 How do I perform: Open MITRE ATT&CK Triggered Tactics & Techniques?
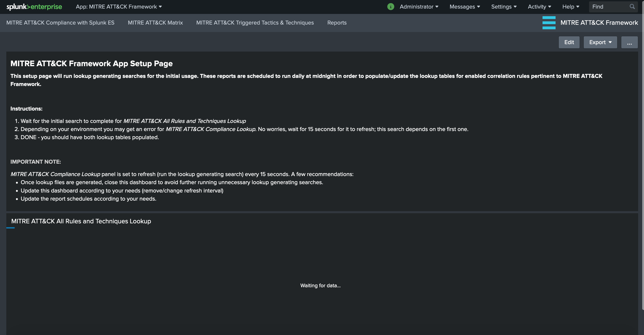pos(255,23)
